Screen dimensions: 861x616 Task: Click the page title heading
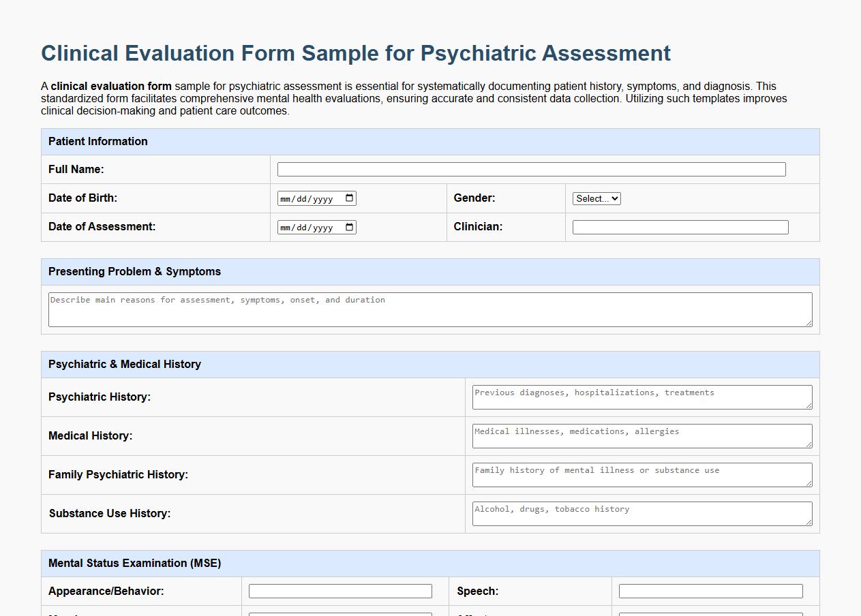355,53
